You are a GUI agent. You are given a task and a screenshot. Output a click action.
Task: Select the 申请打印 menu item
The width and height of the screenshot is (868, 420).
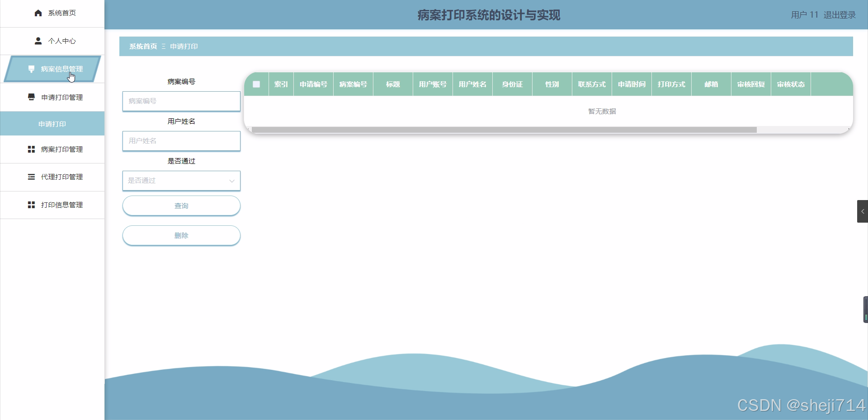(x=52, y=123)
